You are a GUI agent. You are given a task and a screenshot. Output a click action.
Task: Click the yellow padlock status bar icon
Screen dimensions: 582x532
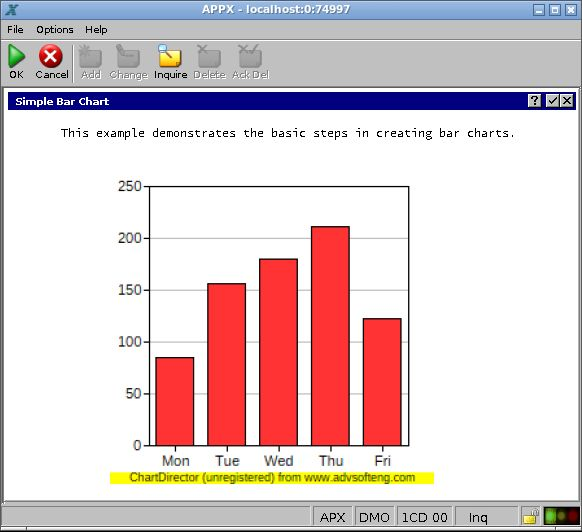(x=530, y=517)
